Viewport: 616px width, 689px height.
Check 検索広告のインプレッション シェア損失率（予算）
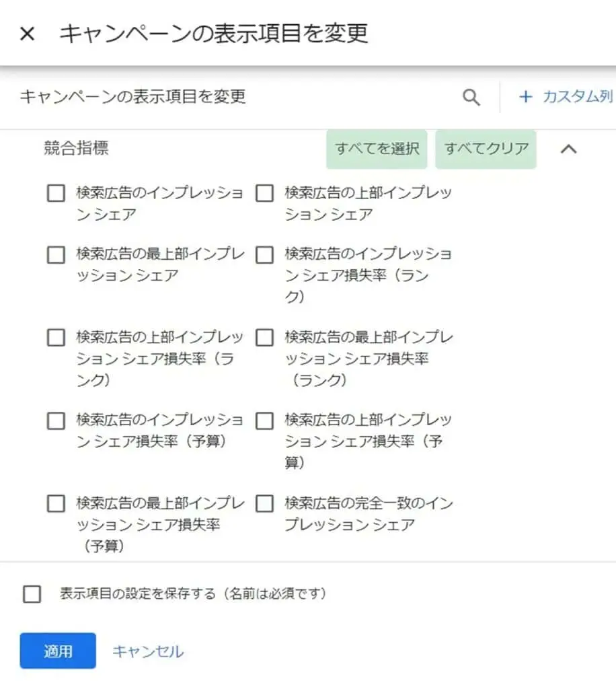click(56, 420)
